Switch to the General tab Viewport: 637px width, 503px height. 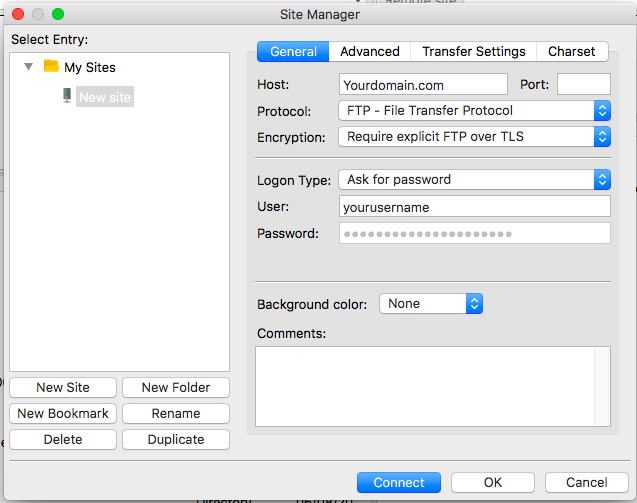click(x=293, y=52)
